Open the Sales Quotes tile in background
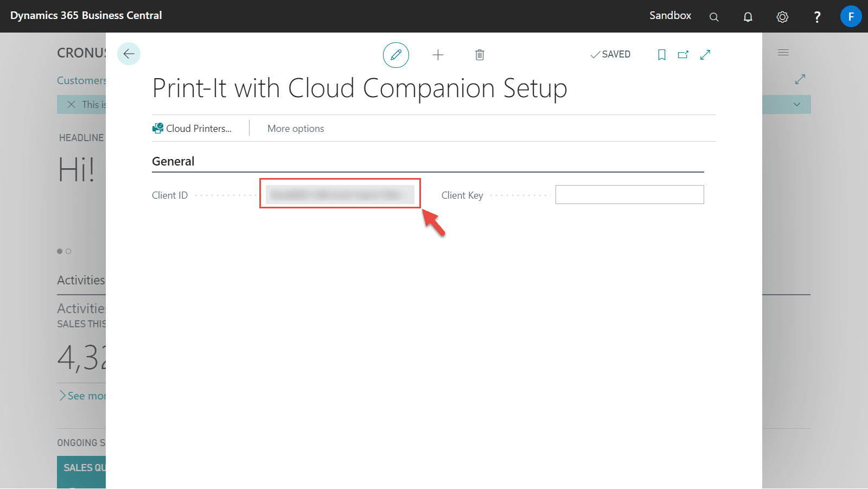This screenshot has height=489, width=868. point(81,472)
